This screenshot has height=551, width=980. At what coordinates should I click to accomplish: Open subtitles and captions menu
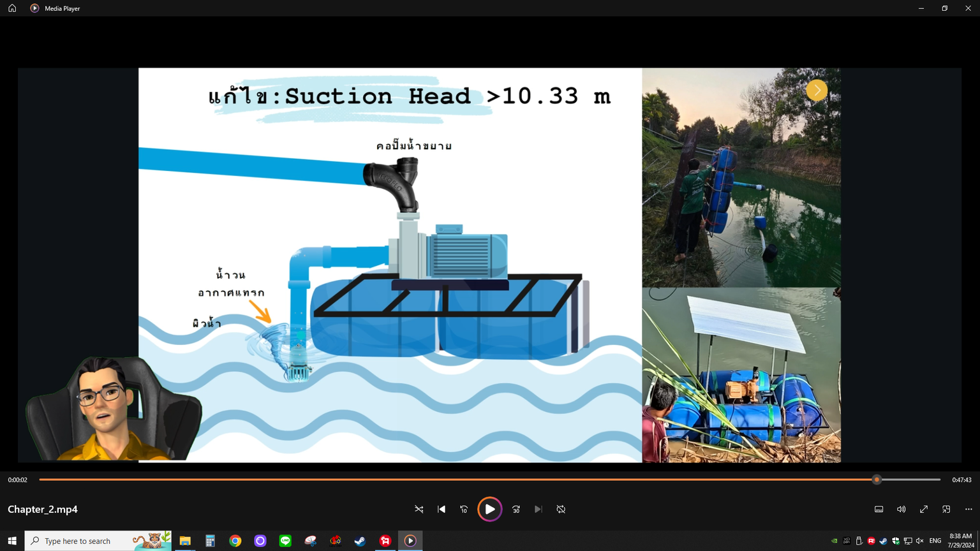(x=879, y=510)
